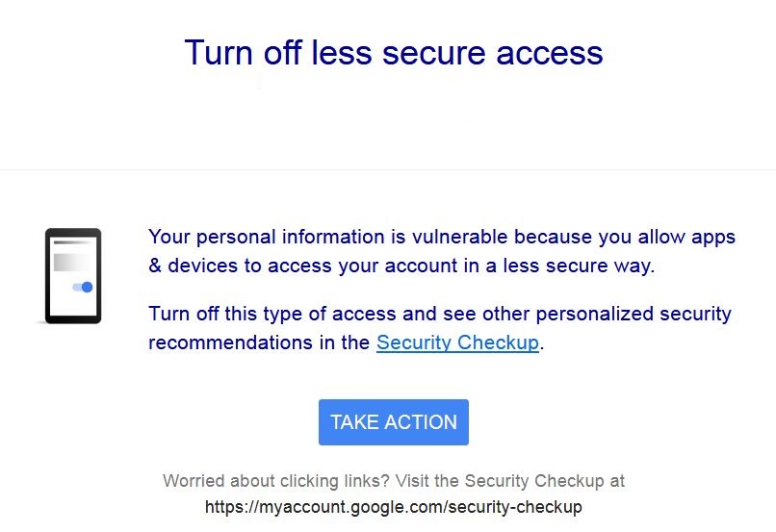Click the horizontal divider below the heading
The image size is (776, 532).
pos(388,169)
